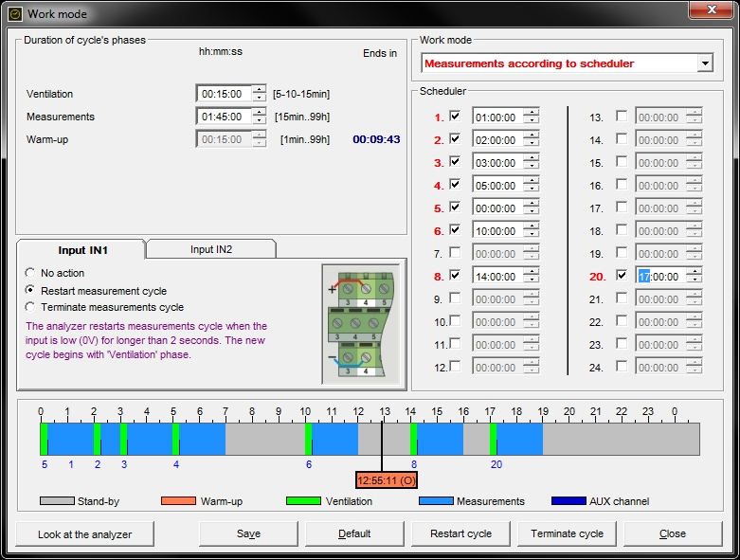Switch to the Input IN2 tab
The width and height of the screenshot is (740, 560).
pos(210,249)
